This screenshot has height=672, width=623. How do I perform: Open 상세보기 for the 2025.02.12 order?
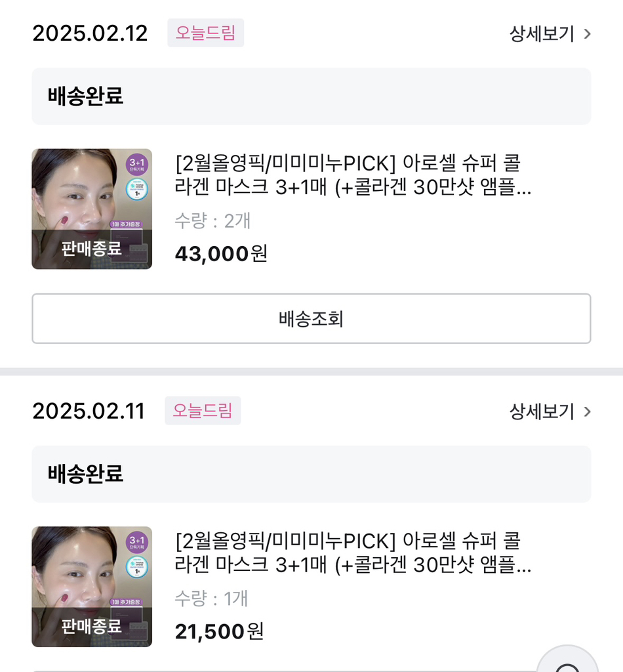pos(542,33)
